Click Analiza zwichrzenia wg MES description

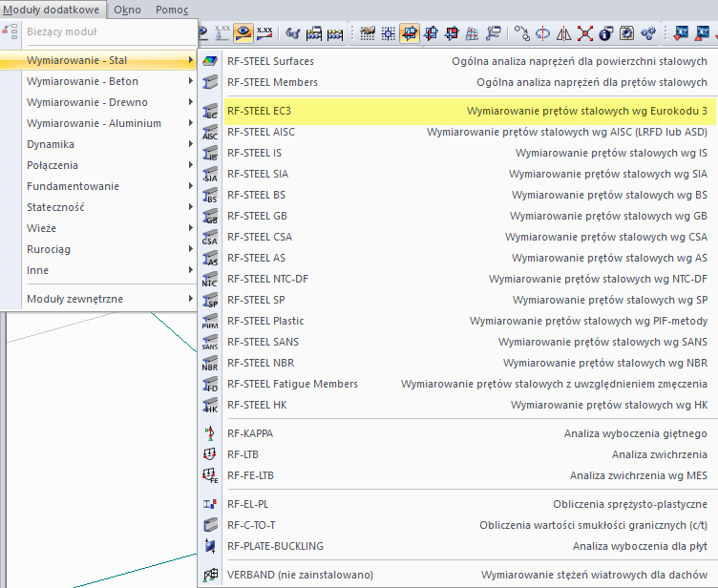click(639, 475)
